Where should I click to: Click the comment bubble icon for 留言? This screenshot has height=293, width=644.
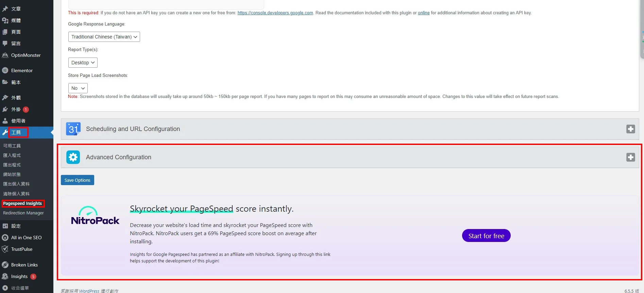point(5,44)
